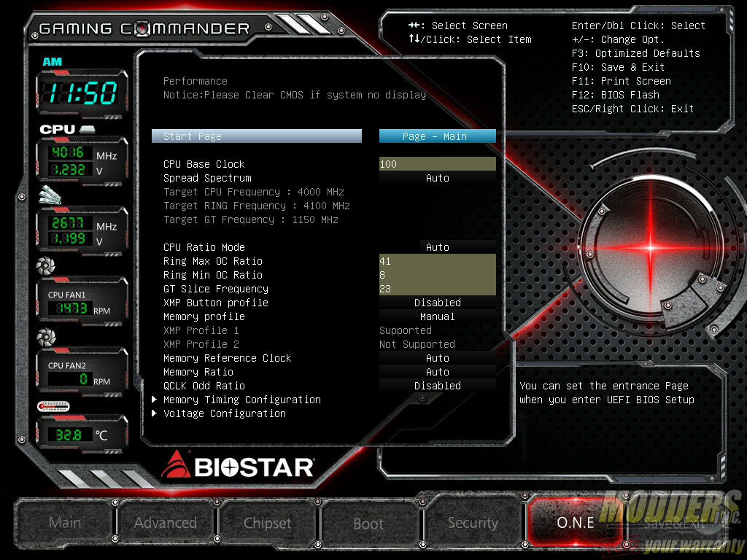Viewport: 747px width, 560px height.
Task: Change Spread Spectrum Auto option
Action: (x=438, y=178)
